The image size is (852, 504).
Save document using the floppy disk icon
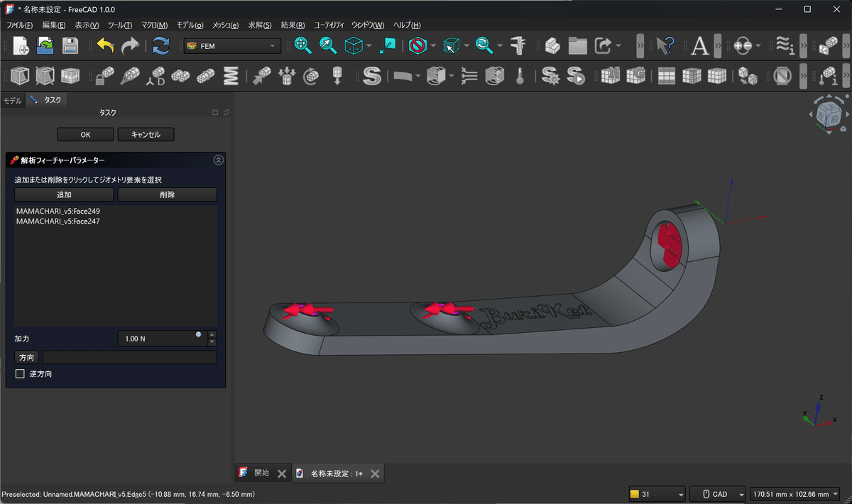[x=70, y=46]
